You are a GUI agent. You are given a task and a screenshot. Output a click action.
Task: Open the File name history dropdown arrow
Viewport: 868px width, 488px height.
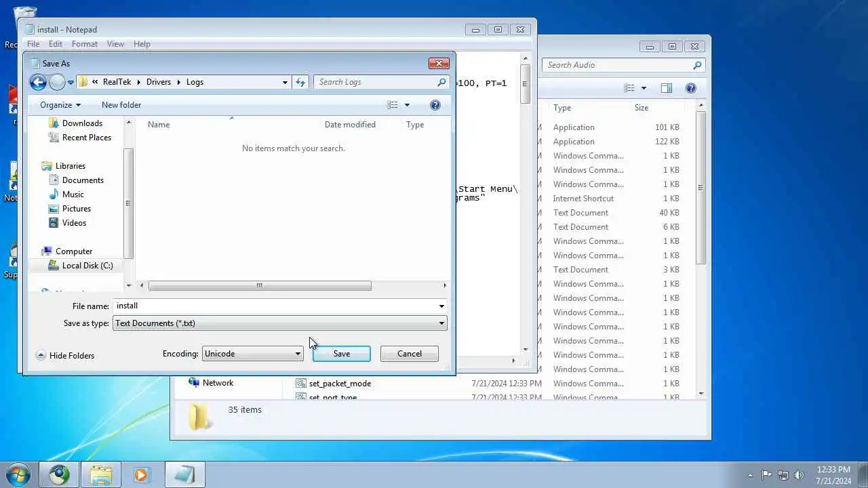point(441,306)
